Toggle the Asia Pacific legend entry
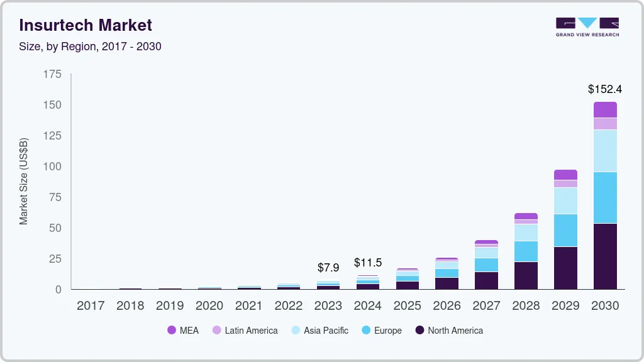 [319, 331]
